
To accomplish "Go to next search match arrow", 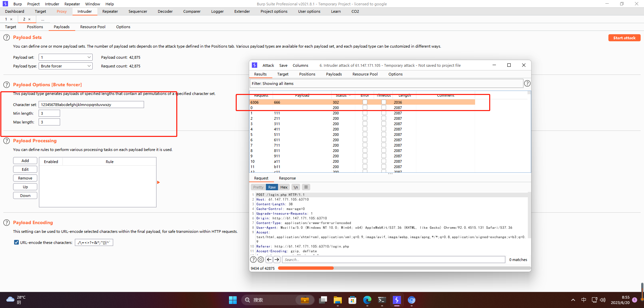I will tap(277, 260).
